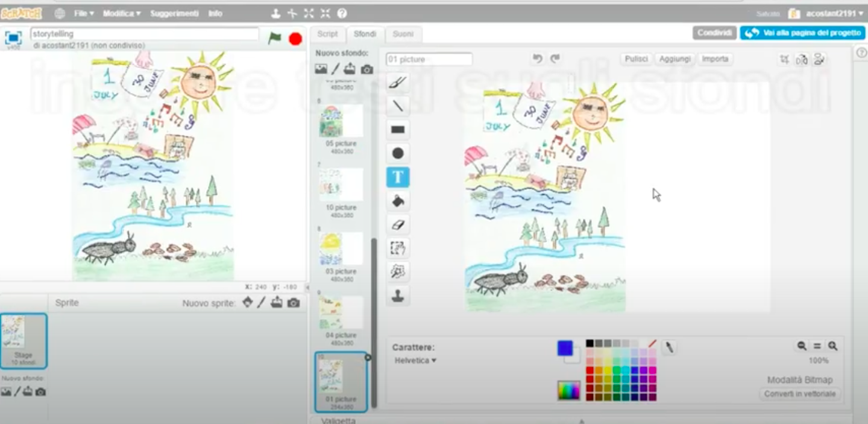Choose the Line drawing tool
The height and width of the screenshot is (424, 868).
tap(398, 106)
